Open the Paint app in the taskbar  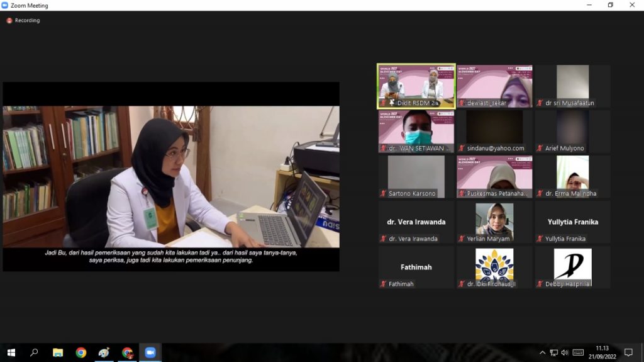point(104,353)
